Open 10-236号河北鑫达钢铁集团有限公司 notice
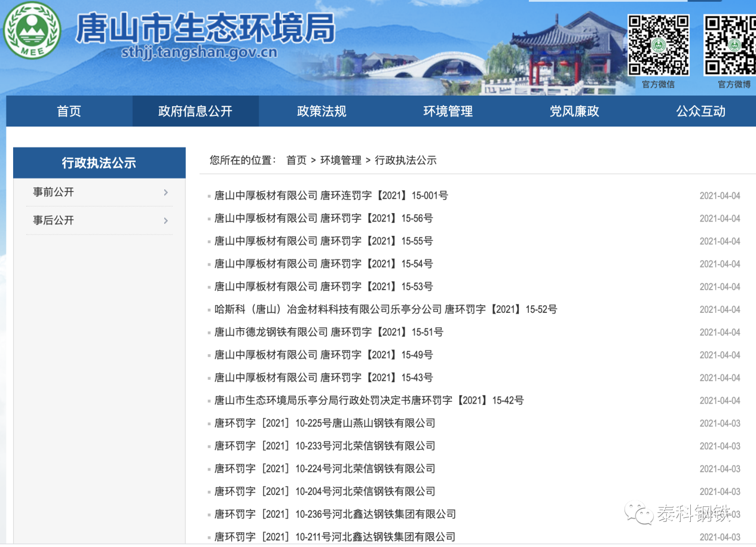 pyautogui.click(x=335, y=514)
